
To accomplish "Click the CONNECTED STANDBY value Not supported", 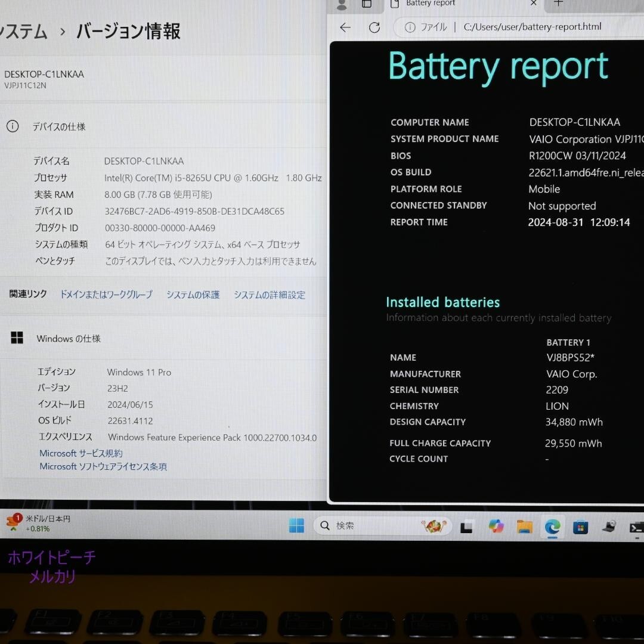I will click(562, 206).
